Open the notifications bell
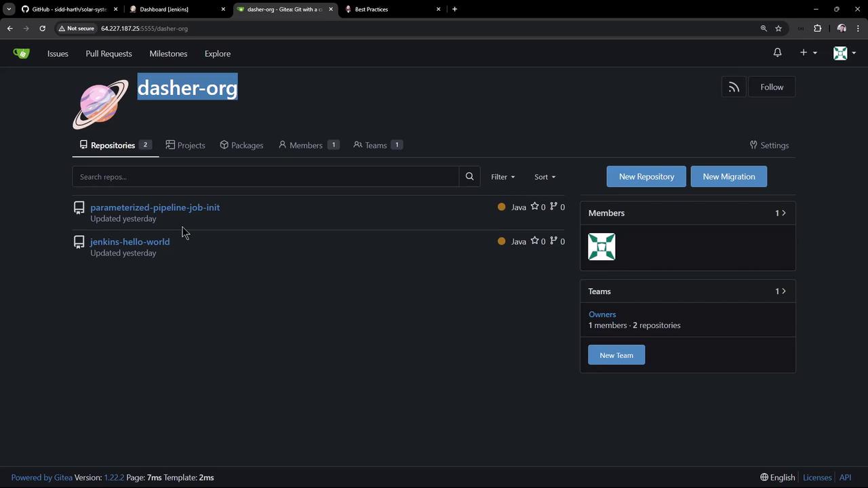This screenshot has width=868, height=488. click(777, 53)
